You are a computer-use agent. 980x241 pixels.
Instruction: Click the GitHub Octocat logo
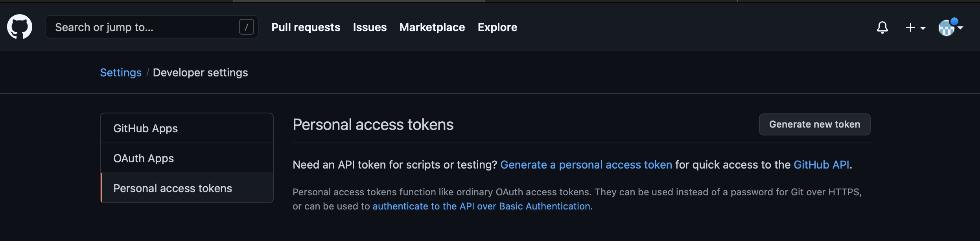(20, 27)
